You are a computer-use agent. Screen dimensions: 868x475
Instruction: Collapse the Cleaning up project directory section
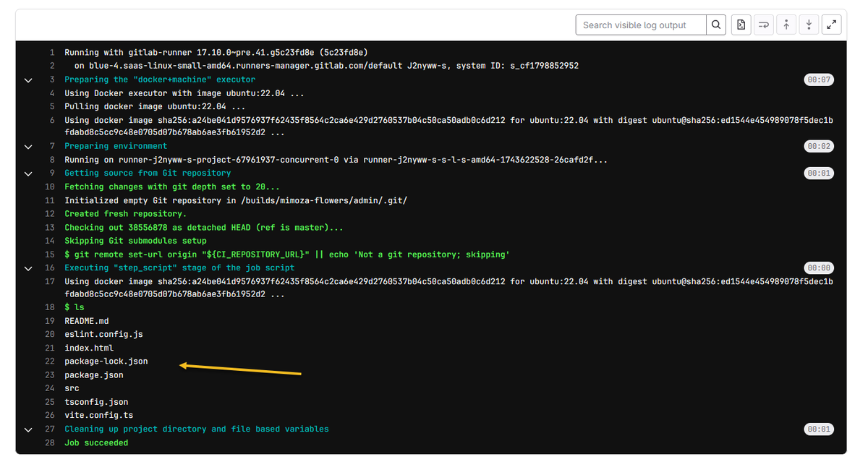click(x=28, y=429)
